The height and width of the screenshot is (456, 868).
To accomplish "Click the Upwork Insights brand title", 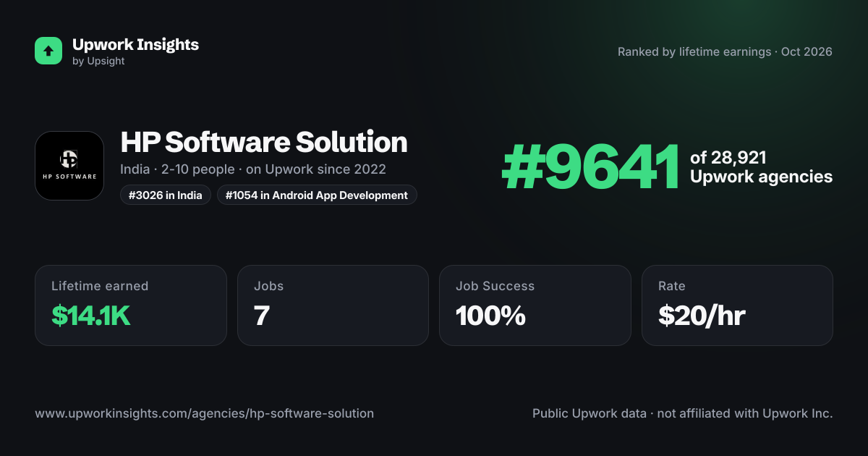I will pyautogui.click(x=135, y=44).
